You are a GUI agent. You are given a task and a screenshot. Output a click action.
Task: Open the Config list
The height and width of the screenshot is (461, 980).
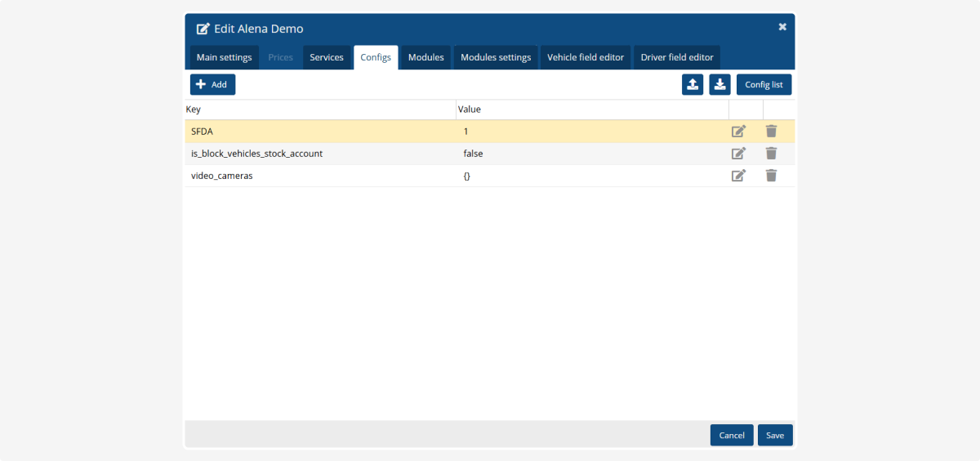[x=764, y=84]
